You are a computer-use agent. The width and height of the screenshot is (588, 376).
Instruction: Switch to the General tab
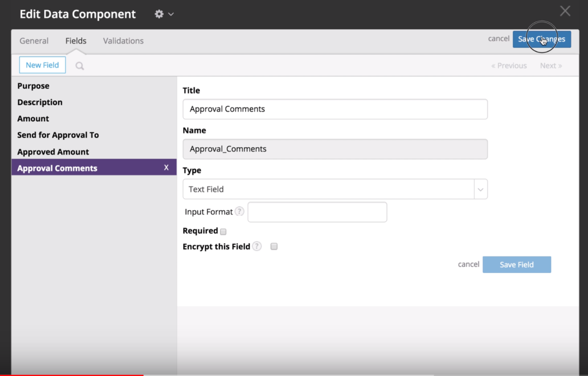pos(33,41)
